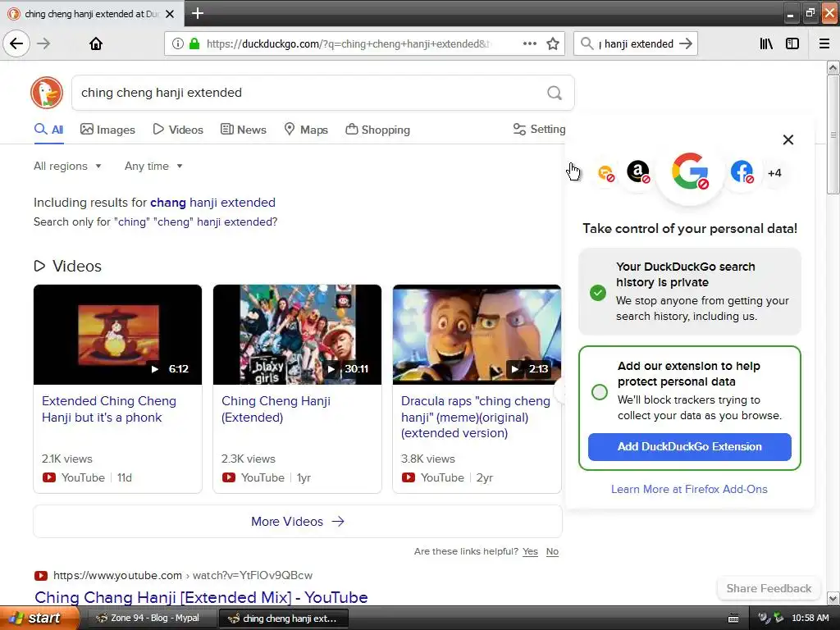This screenshot has height=630, width=840.
Task: Click the DuckDuckGo duck logo
Action: (47, 93)
